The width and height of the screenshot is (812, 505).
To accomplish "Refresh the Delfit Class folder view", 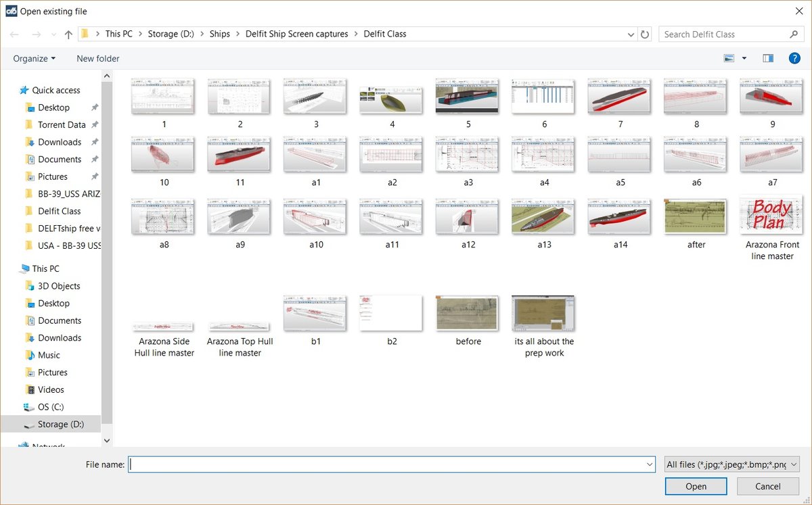I will (645, 34).
